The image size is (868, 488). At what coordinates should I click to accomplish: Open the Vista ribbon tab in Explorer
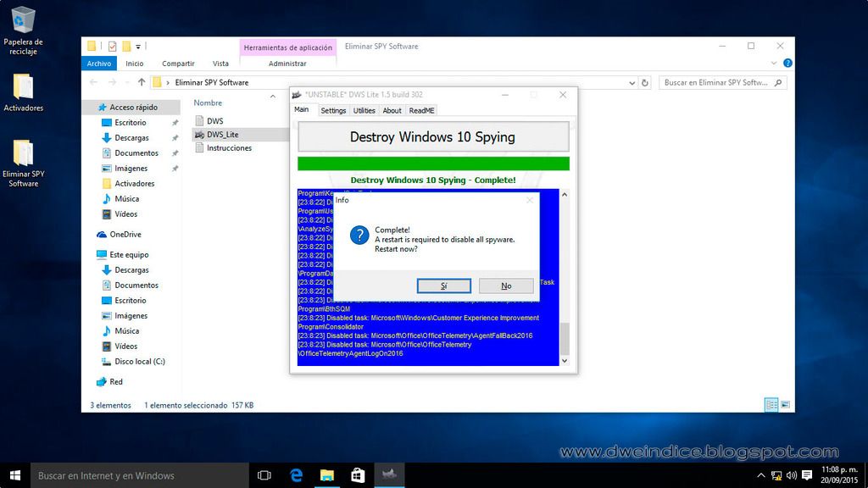pos(220,64)
